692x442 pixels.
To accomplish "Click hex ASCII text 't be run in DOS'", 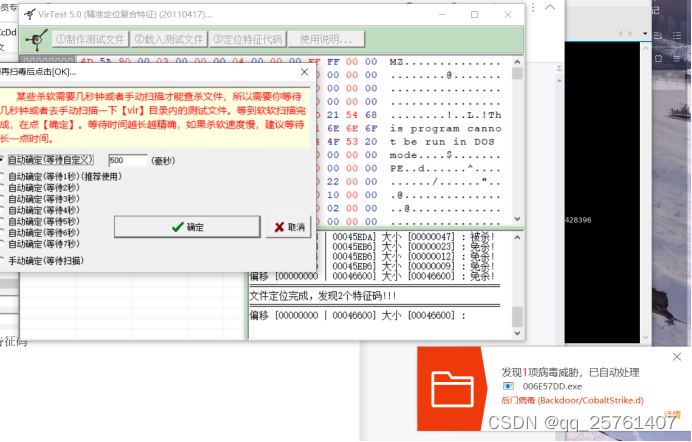I will (x=442, y=142).
